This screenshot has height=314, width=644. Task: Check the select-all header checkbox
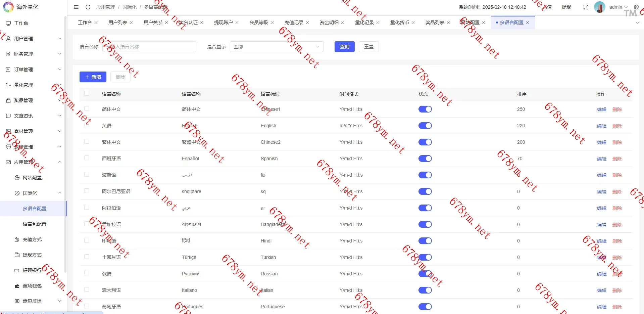87,94
